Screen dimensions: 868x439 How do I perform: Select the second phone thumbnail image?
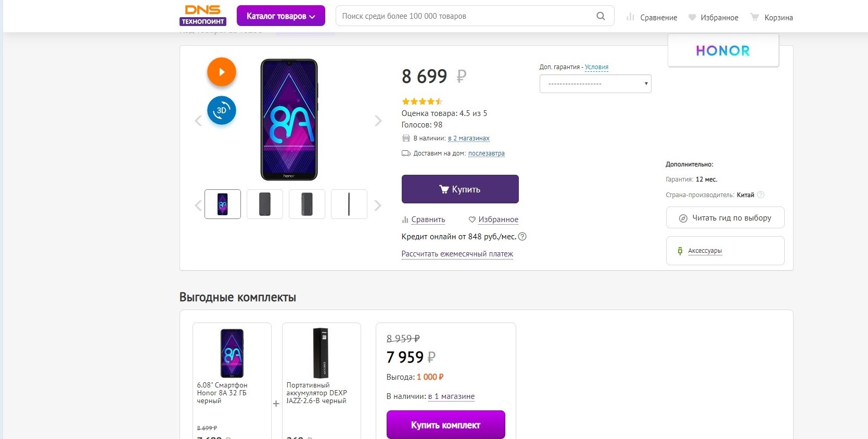coord(265,204)
